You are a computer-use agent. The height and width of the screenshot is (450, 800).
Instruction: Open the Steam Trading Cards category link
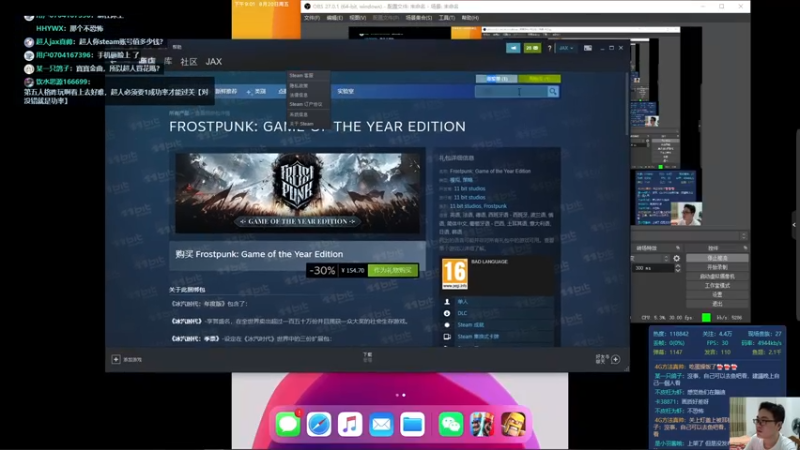click(x=478, y=337)
